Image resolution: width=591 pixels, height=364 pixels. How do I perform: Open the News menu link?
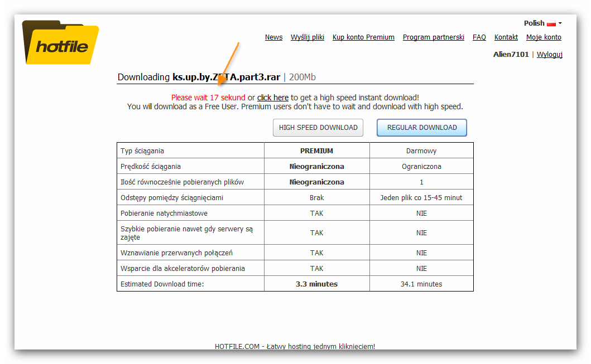[x=273, y=37]
